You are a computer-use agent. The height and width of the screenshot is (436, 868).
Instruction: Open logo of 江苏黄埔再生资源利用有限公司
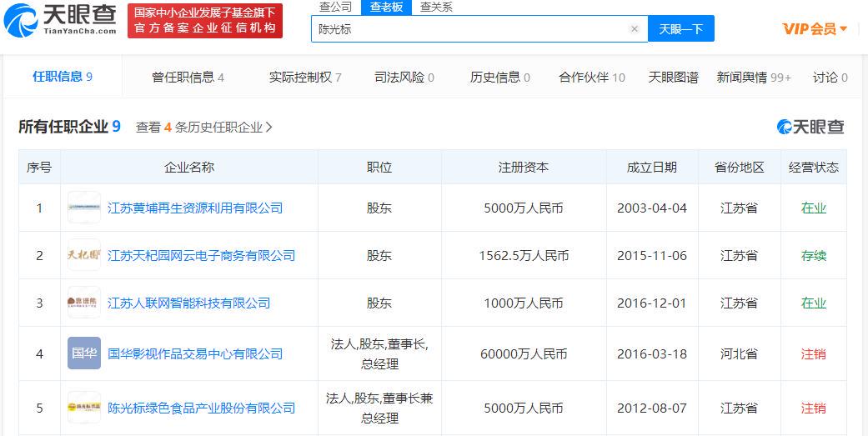[84, 208]
